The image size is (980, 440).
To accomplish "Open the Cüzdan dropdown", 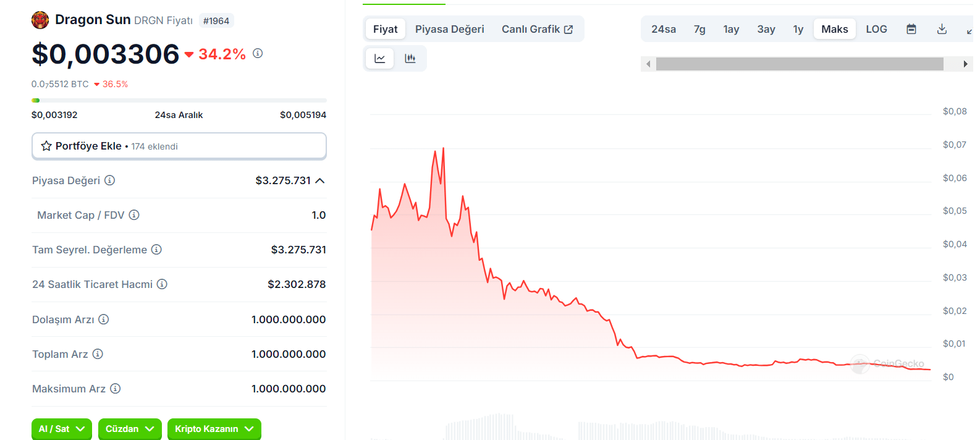I will tap(130, 429).
